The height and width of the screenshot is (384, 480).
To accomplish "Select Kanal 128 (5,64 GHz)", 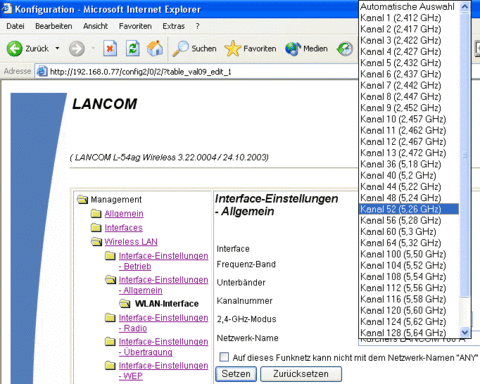I will pyautogui.click(x=409, y=333).
